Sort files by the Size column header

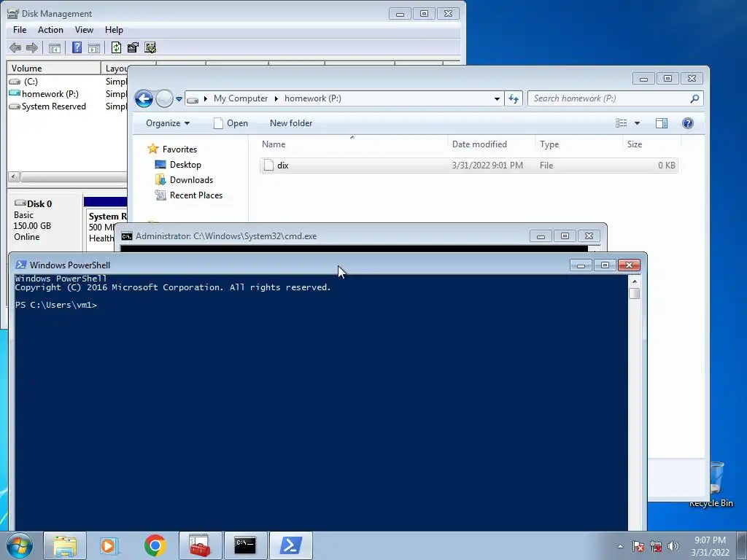click(x=651, y=144)
